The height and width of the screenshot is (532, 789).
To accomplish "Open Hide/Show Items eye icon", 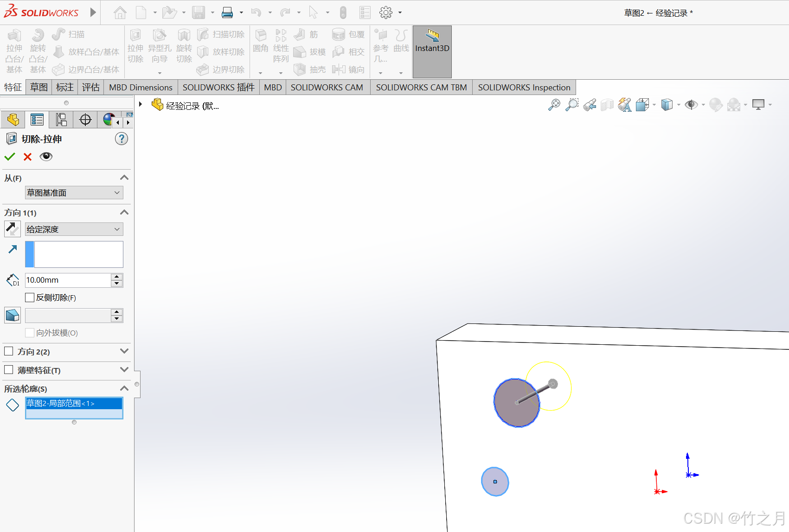I will [691, 105].
